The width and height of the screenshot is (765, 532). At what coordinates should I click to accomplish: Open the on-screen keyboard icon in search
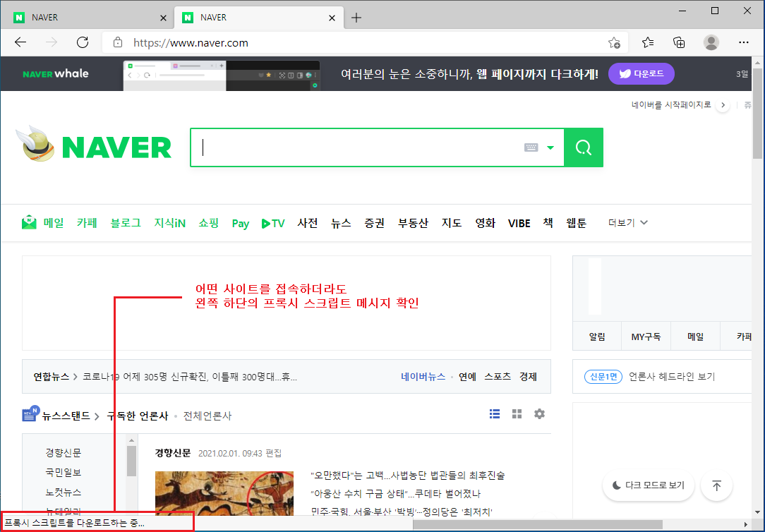[531, 147]
